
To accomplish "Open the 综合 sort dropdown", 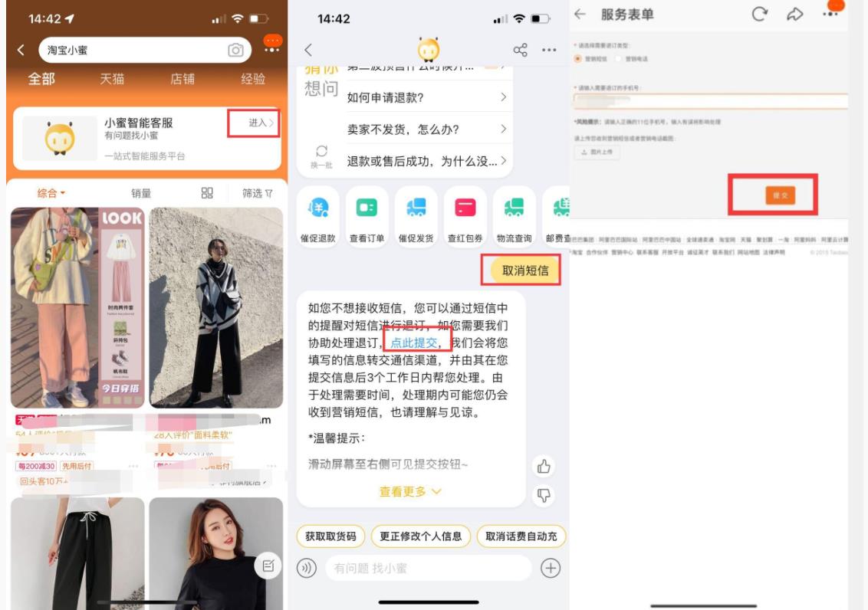I will click(x=51, y=193).
